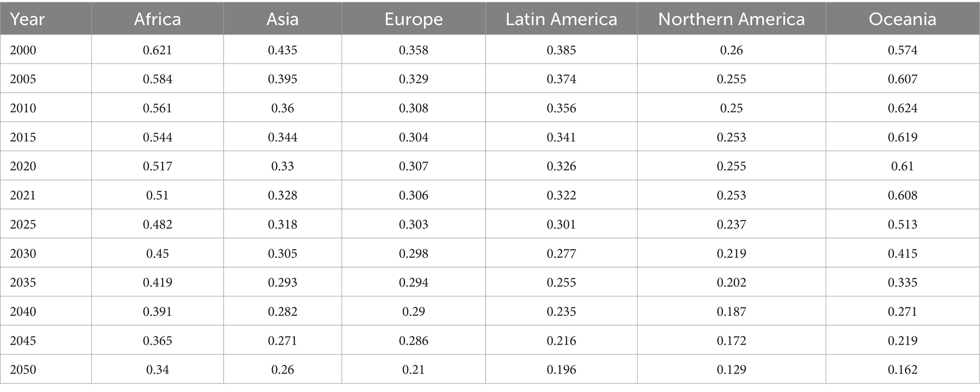
Task: Select Africa value 0.45 for 2030
Action: (x=157, y=253)
